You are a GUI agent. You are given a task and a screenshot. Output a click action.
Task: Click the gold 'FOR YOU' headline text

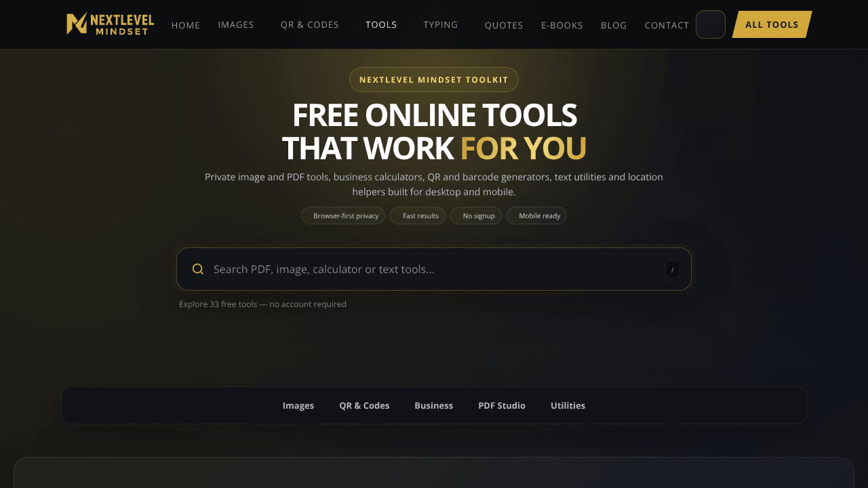tap(523, 148)
